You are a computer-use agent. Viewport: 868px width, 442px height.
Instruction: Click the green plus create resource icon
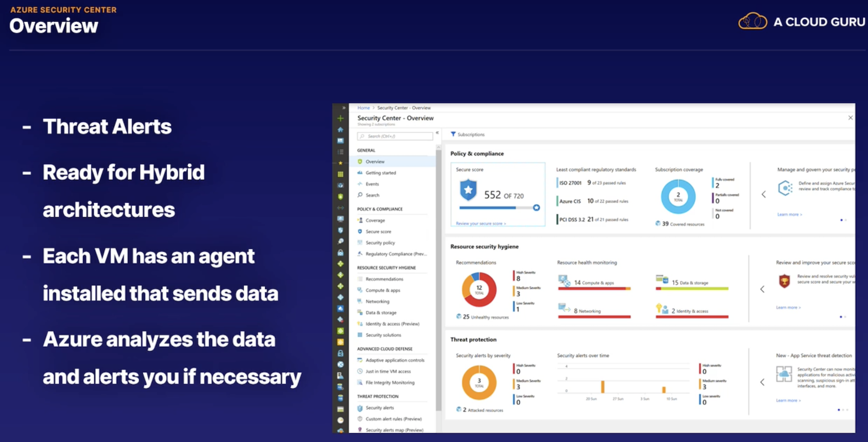340,118
